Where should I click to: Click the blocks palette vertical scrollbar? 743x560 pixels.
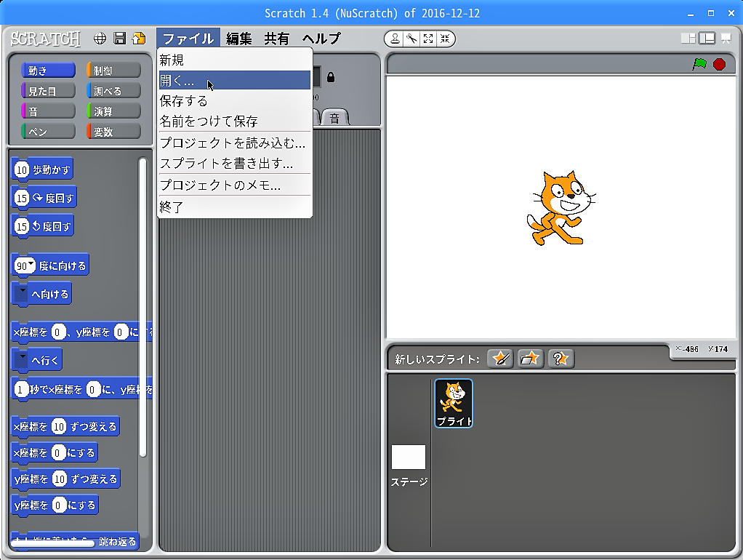(x=142, y=307)
